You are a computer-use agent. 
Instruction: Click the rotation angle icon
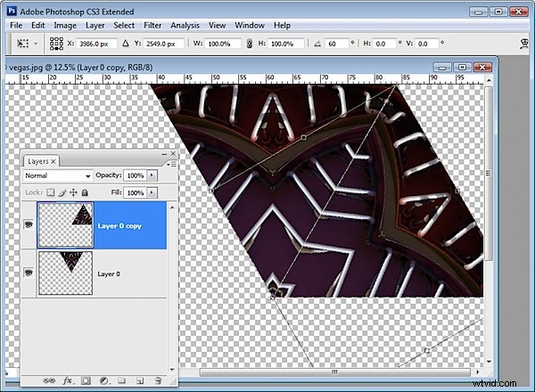[x=317, y=44]
